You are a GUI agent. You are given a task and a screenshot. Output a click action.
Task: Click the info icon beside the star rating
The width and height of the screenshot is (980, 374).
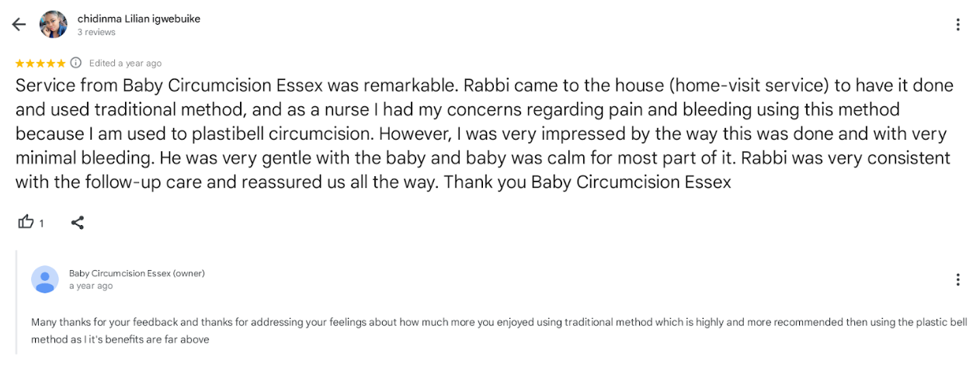pyautogui.click(x=76, y=63)
